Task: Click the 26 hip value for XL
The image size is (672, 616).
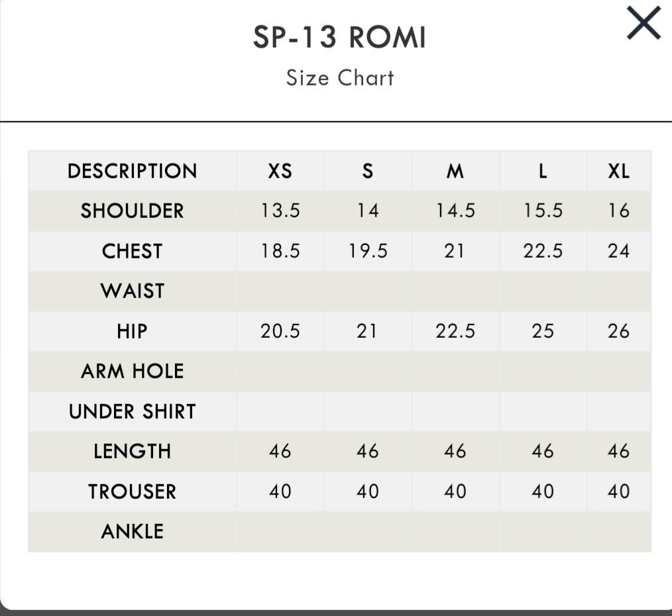Action: click(619, 331)
